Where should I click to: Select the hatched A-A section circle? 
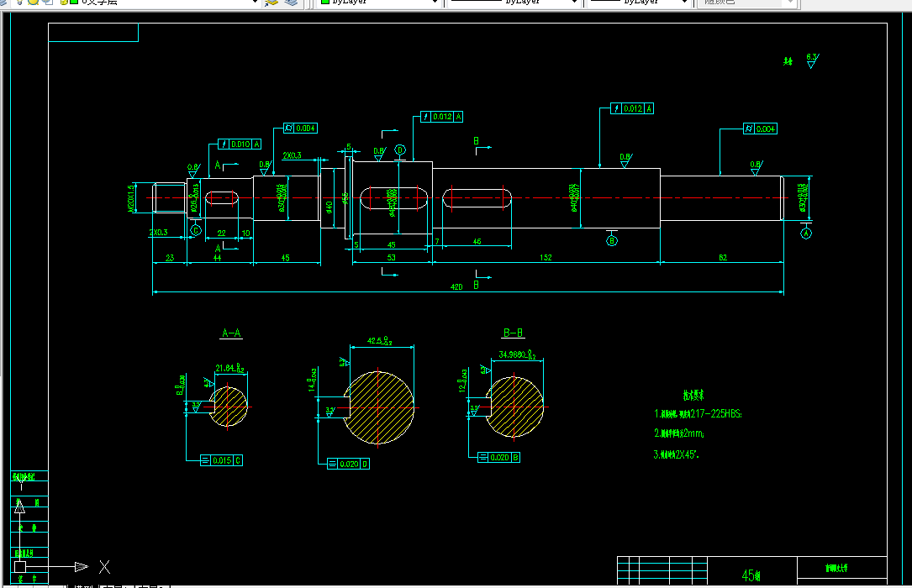pos(228,407)
